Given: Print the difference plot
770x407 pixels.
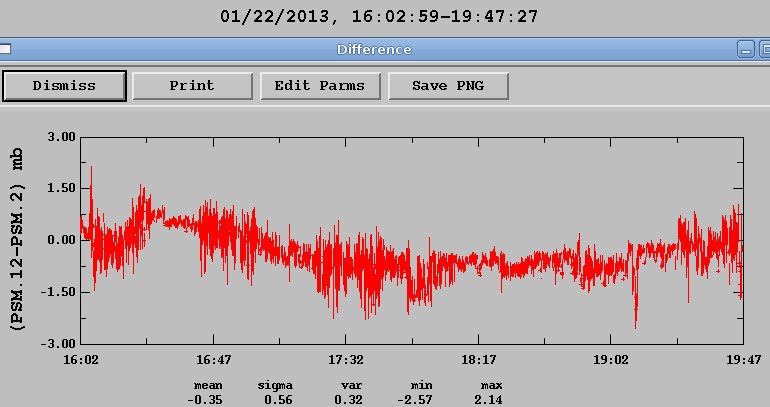Looking at the screenshot, I should click(x=192, y=86).
